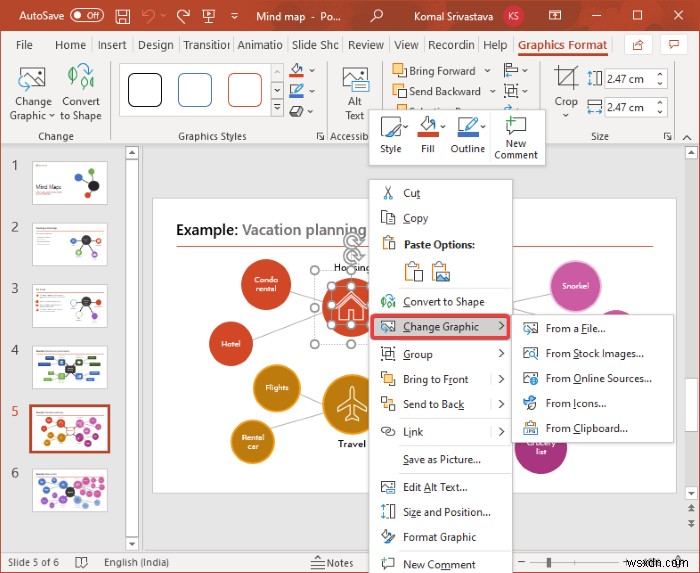
Task: Open the Align objects dropdown
Action: (x=516, y=71)
